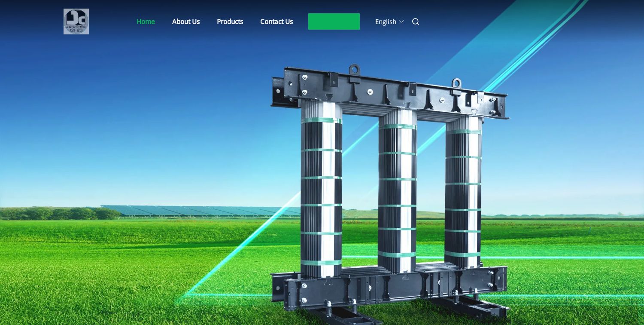The height and width of the screenshot is (325, 644).
Task: Click the green call-to-action button
Action: (x=334, y=21)
